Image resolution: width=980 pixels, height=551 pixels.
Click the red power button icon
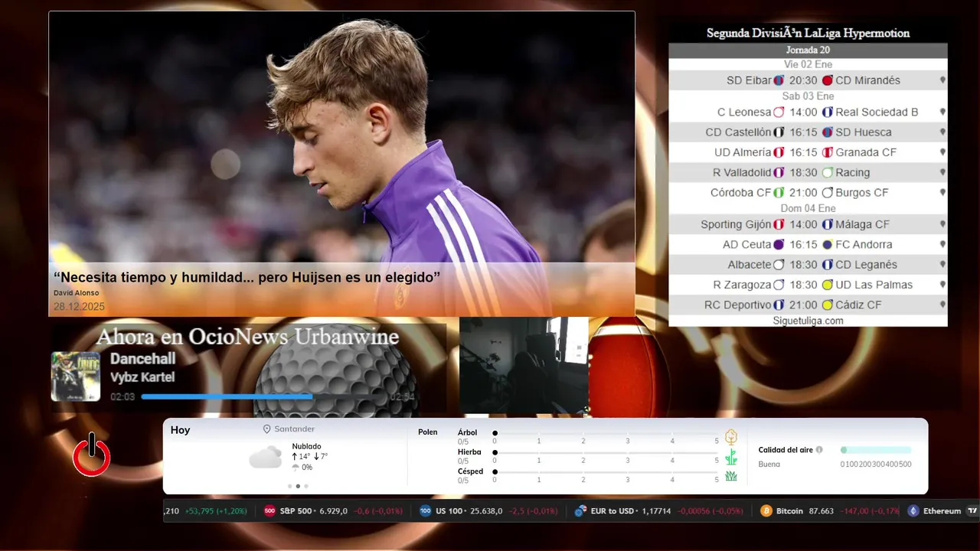[x=92, y=455]
